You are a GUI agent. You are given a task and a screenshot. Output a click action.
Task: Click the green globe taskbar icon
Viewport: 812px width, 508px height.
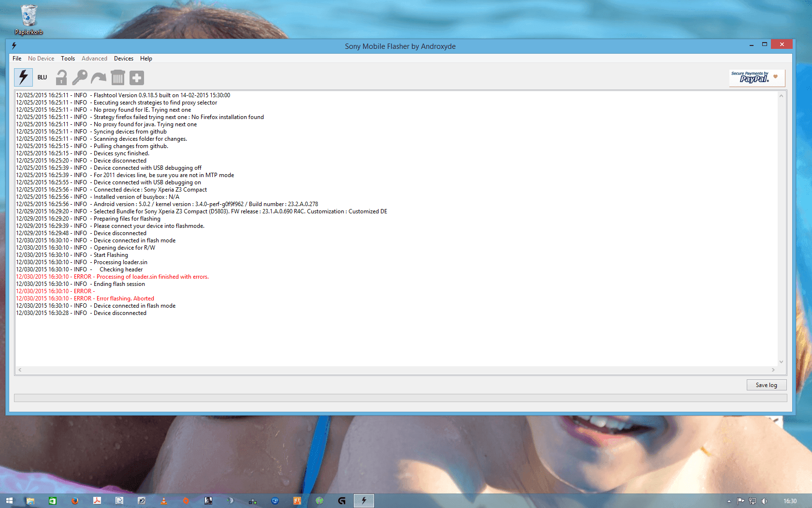coord(319,501)
